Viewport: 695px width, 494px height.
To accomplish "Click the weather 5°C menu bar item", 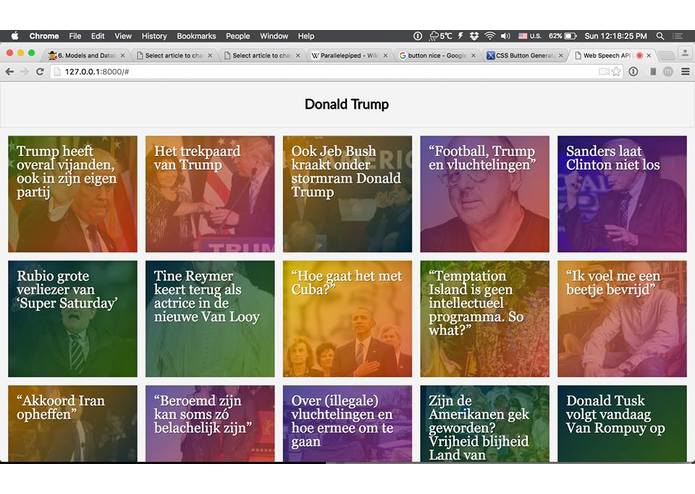I will 441,36.
